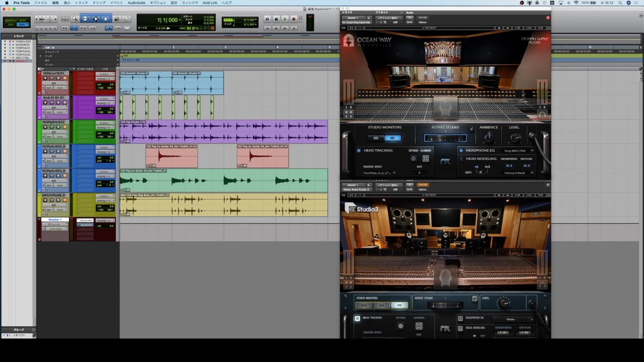Select MID studio monitors in Abbey Road
Image resolution: width=644 pixels, height=362 pixels.
click(382, 305)
